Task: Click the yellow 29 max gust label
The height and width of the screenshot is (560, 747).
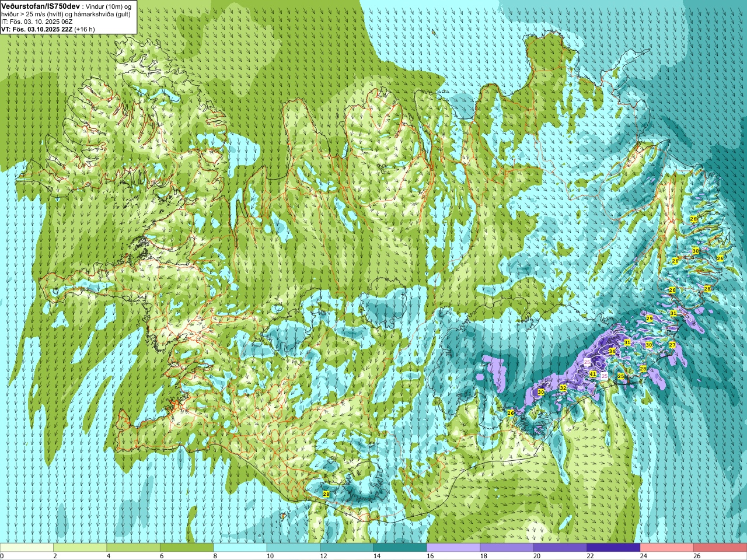Action: tap(650, 318)
